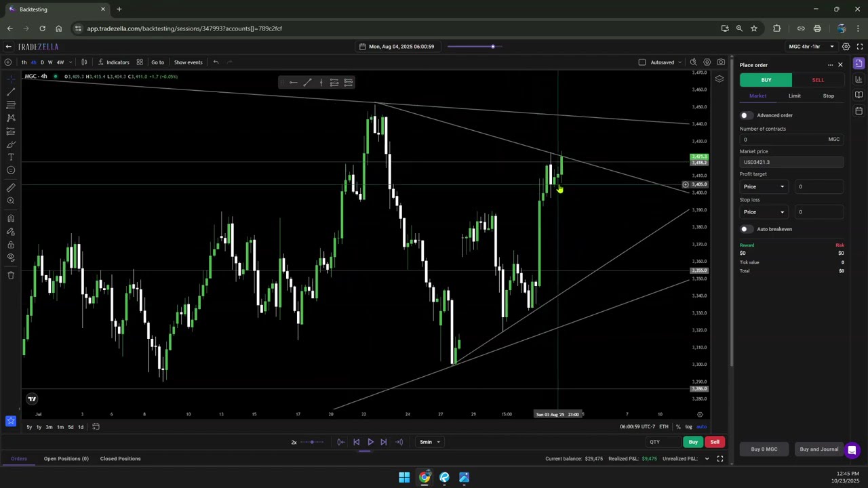
Task: Expand the Unrealized P&L chevron
Action: point(707,459)
